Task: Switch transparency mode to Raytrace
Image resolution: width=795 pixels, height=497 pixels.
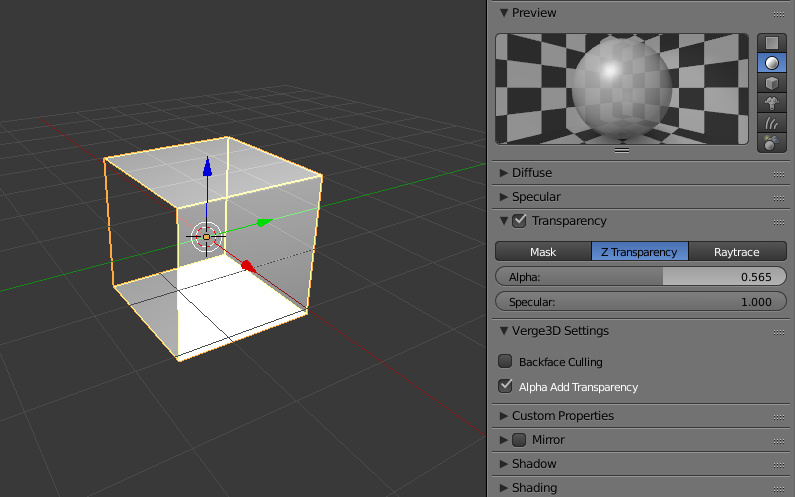Action: pos(737,252)
